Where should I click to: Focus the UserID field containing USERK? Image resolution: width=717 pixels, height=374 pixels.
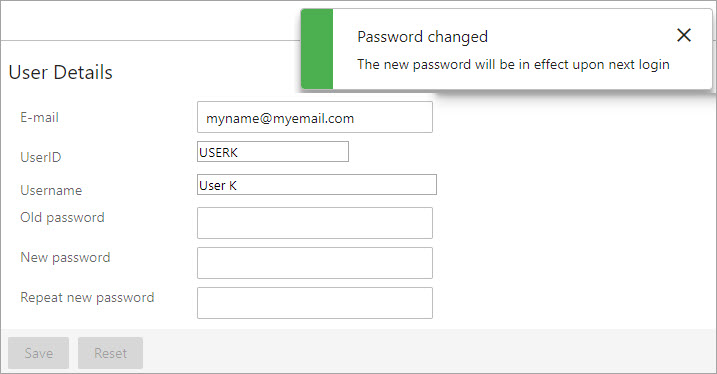pos(273,151)
